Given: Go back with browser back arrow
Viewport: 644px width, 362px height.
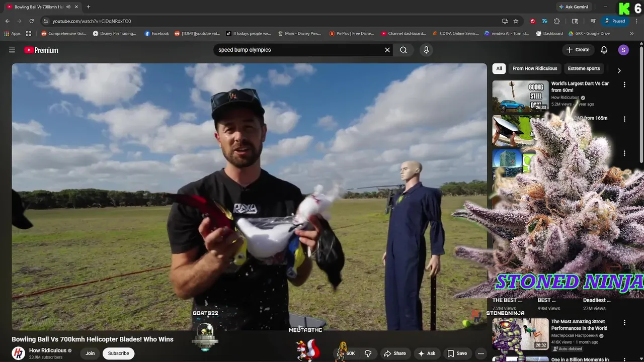Looking at the screenshot, I should click(x=7, y=21).
